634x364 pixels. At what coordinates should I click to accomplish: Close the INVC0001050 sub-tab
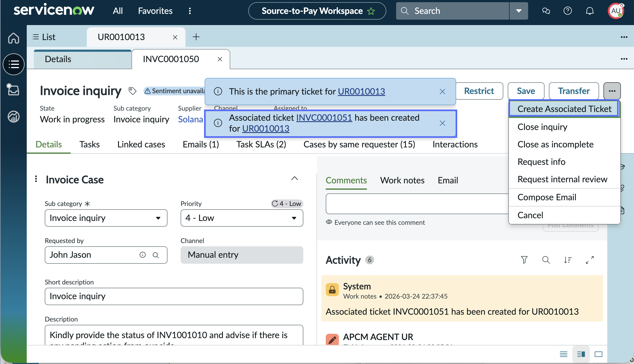(x=220, y=59)
